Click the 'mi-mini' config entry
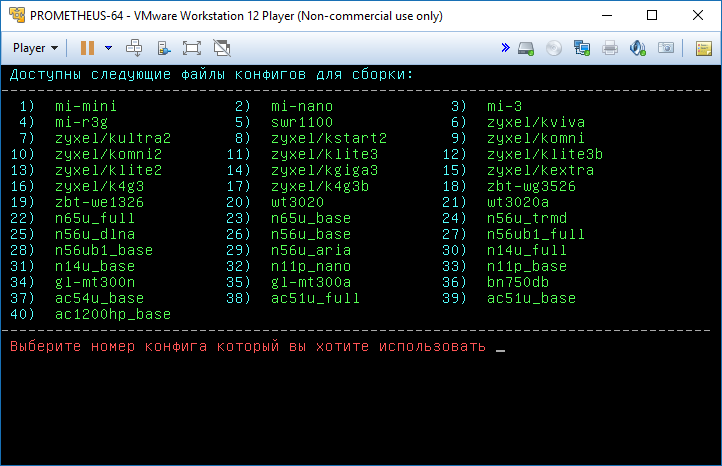 click(x=86, y=106)
